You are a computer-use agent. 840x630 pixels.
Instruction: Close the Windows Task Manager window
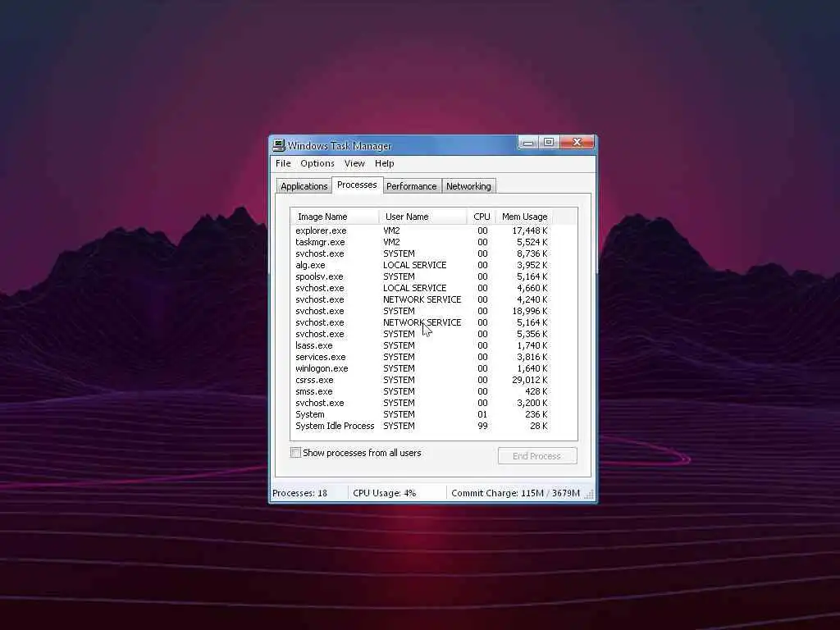click(x=577, y=142)
